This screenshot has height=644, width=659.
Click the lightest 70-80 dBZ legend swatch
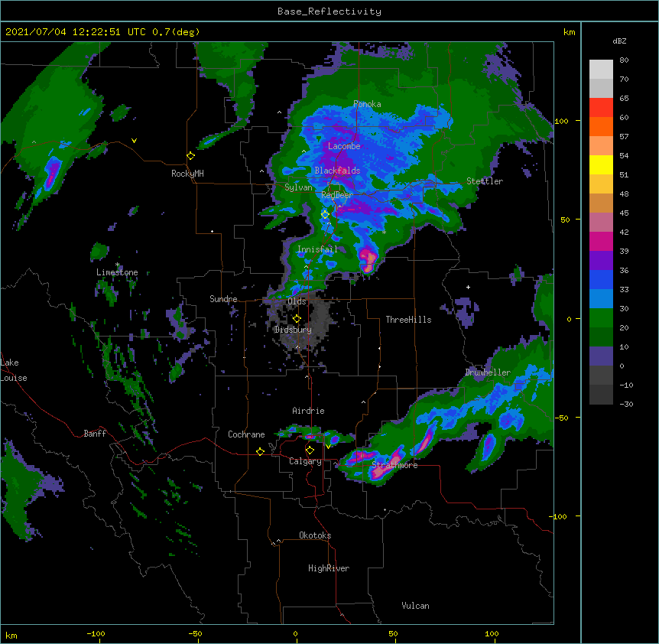pyautogui.click(x=601, y=70)
